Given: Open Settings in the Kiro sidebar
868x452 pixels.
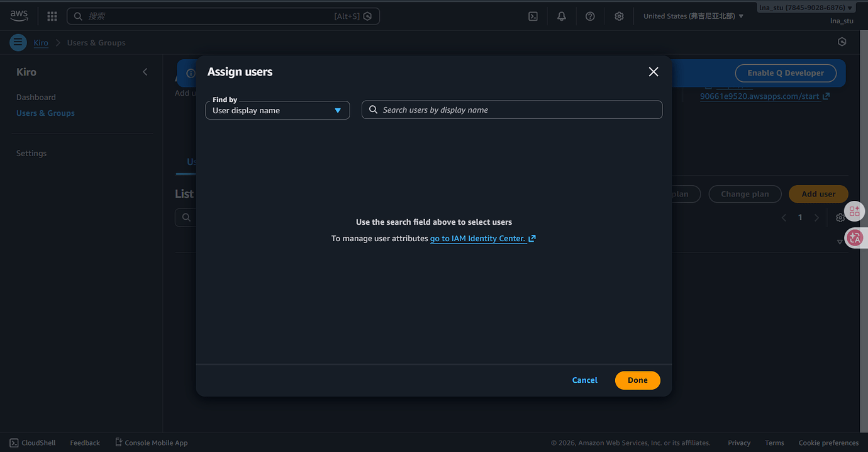Looking at the screenshot, I should point(31,153).
